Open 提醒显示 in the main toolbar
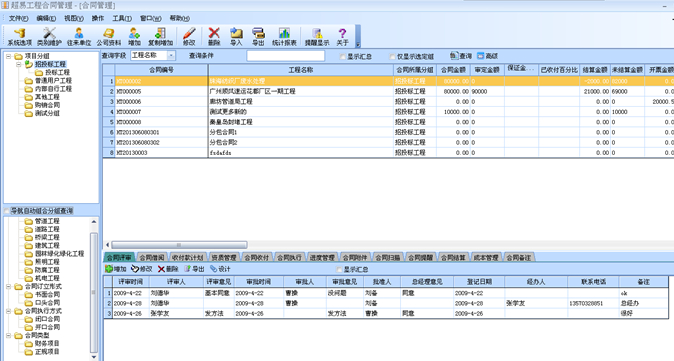Screen dimensions: 674x361 point(317,37)
